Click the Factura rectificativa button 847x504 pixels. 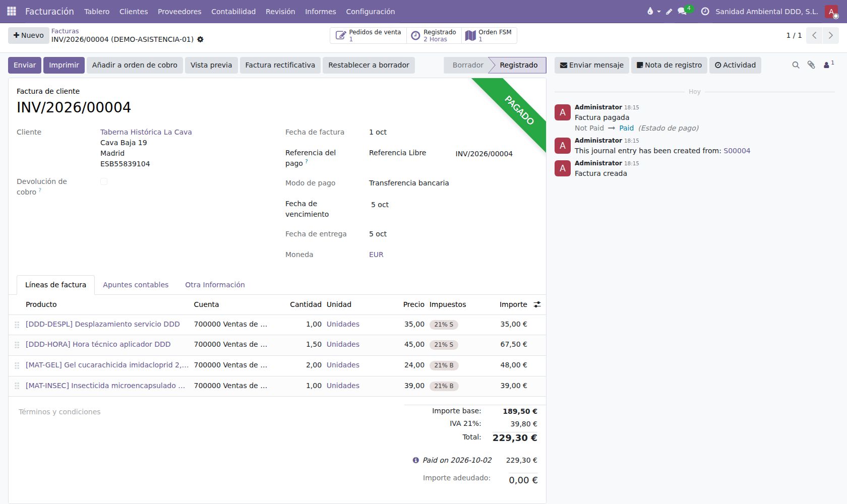(x=280, y=65)
